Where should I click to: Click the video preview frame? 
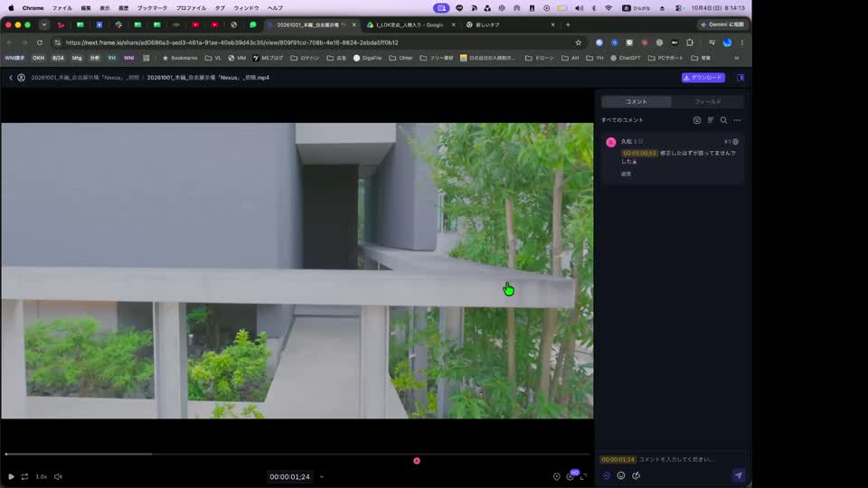tap(297, 270)
